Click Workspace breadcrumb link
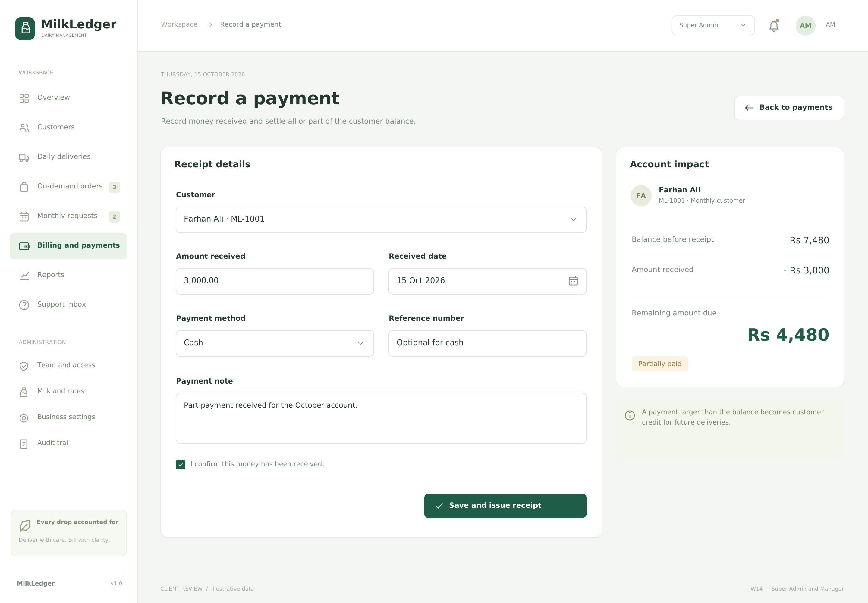Image resolution: width=868 pixels, height=603 pixels. (x=179, y=24)
